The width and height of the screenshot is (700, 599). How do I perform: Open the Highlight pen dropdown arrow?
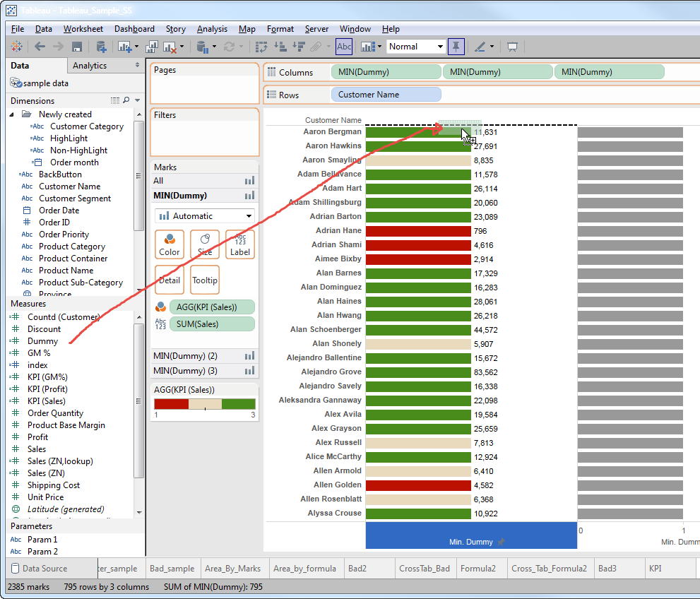point(492,47)
